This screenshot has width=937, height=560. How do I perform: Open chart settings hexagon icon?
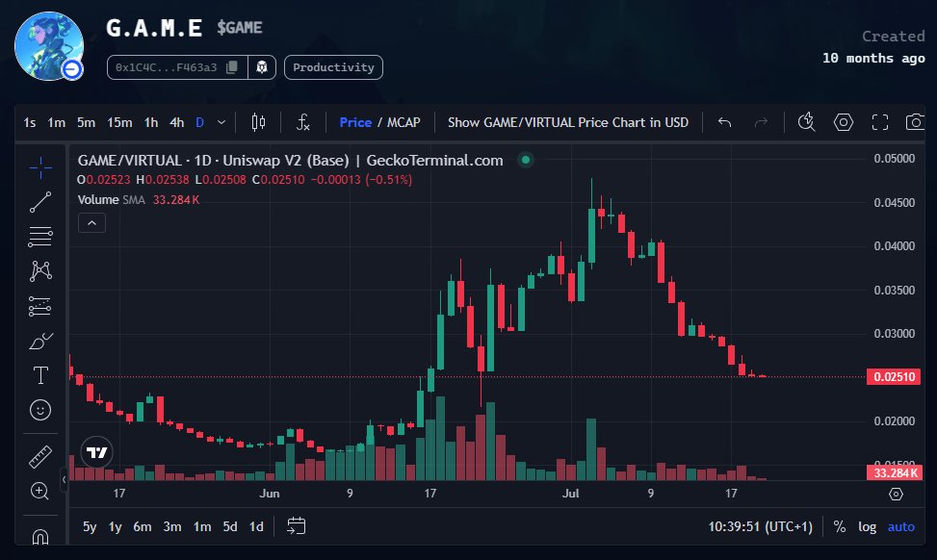coord(844,122)
